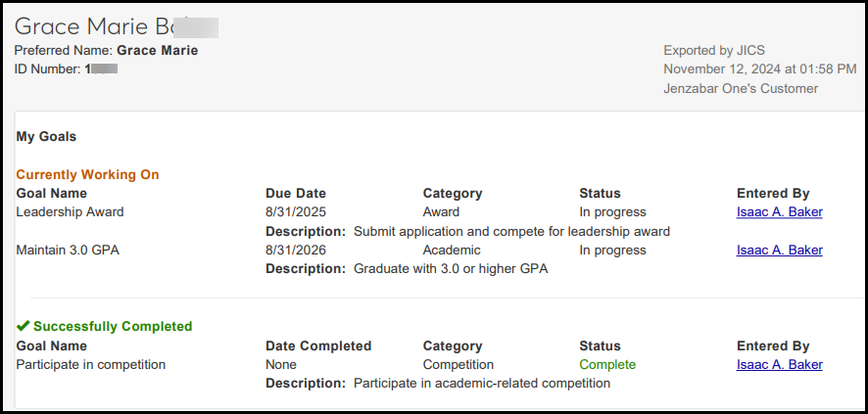The height and width of the screenshot is (414, 868).
Task: Click the Participate in competition goal name
Action: [91, 364]
